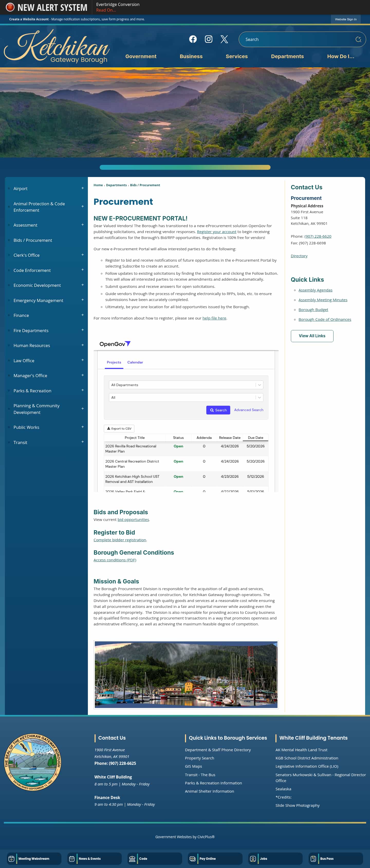Click the Bus Pass icon
The width and height of the screenshot is (370, 868).
(x=313, y=858)
